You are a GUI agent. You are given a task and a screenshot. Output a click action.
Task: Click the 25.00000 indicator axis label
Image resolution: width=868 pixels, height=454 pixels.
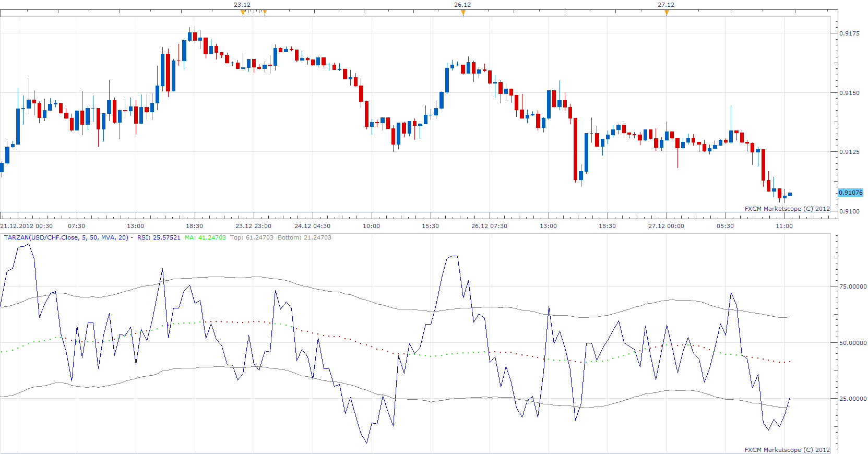coord(853,399)
